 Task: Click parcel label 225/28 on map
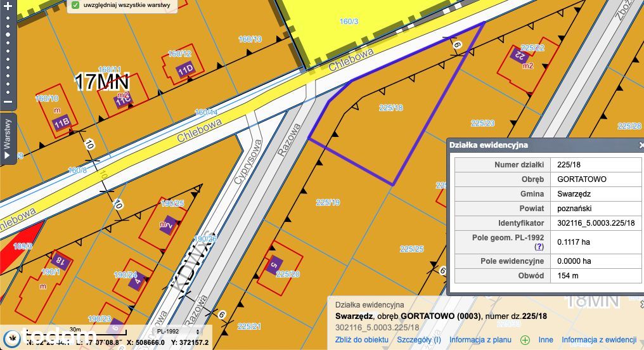click(629, 126)
